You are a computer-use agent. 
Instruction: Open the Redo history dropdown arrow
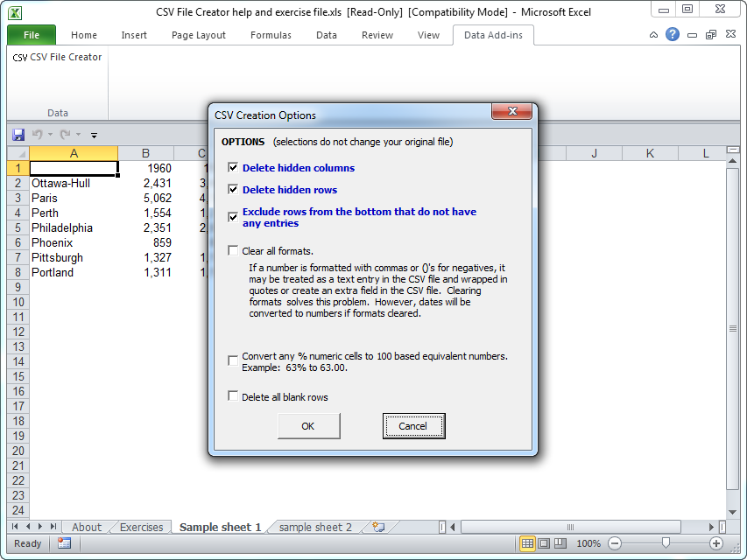point(79,135)
